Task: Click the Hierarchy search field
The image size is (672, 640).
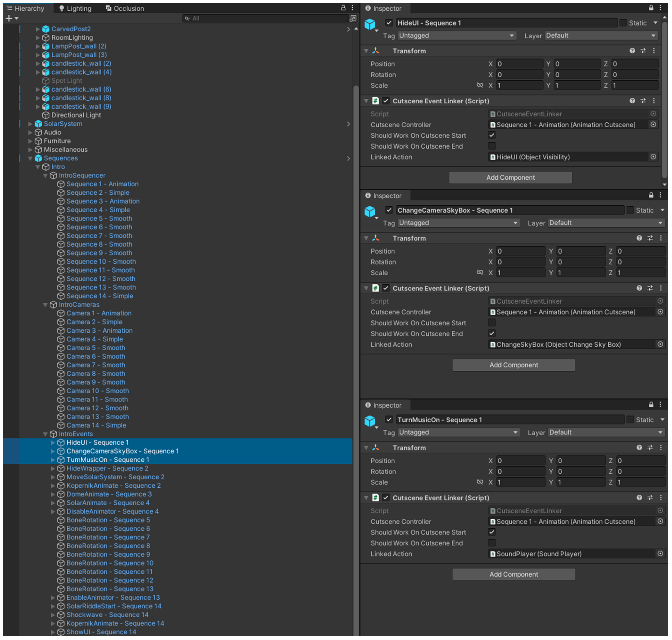Action: (x=266, y=18)
